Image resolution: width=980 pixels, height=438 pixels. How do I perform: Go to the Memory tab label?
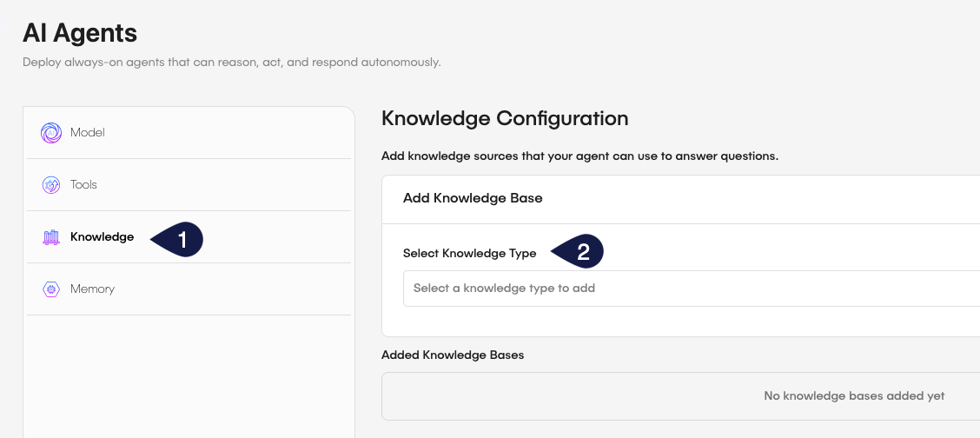click(92, 289)
